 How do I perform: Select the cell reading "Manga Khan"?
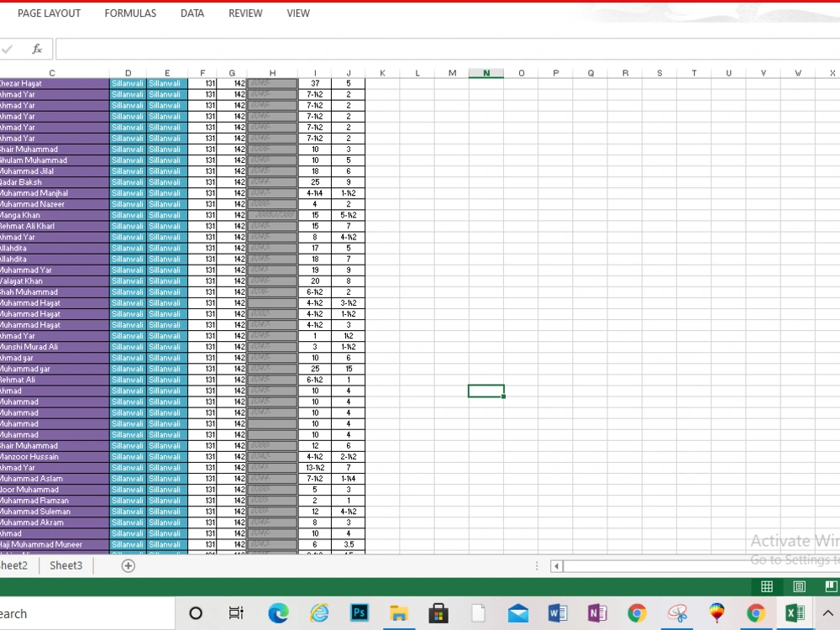click(55, 215)
